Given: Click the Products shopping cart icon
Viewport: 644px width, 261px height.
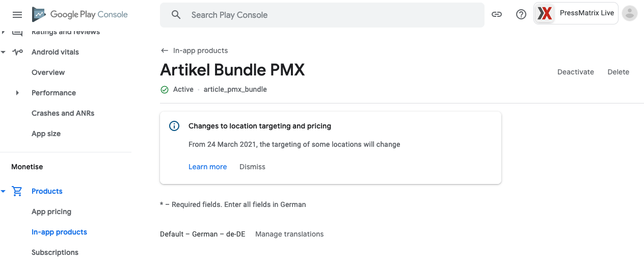Looking at the screenshot, I should tap(17, 191).
